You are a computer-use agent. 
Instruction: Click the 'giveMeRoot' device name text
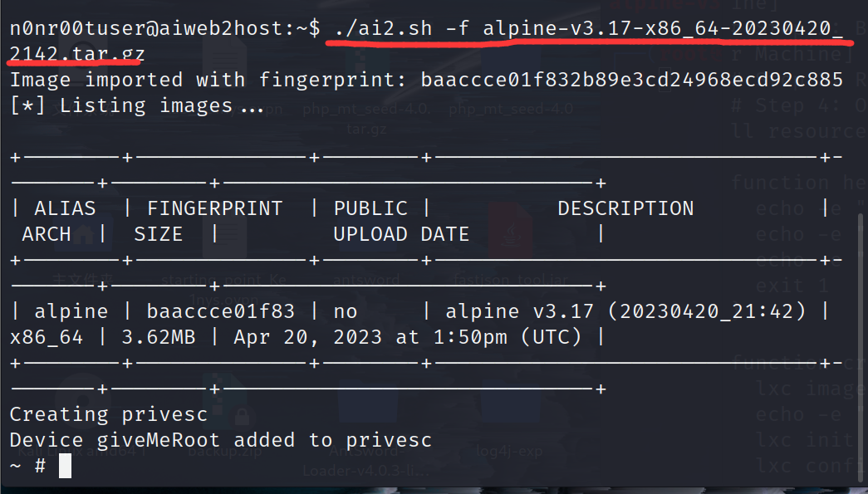(x=159, y=440)
